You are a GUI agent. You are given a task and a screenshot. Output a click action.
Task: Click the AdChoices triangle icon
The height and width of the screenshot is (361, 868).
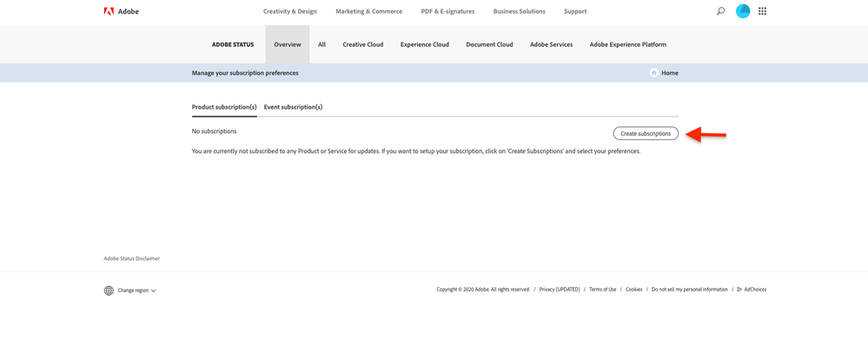click(739, 290)
